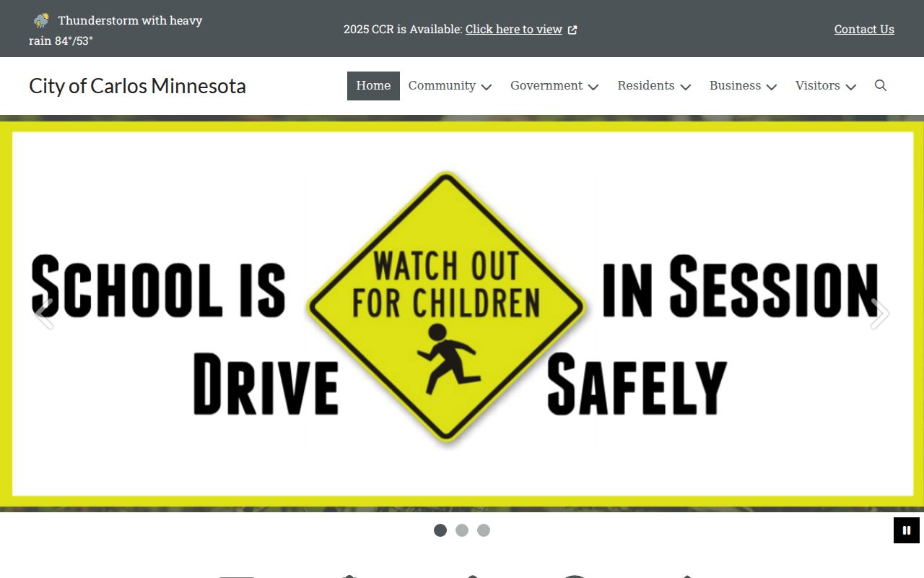924x578 pixels.
Task: Click the '2025 CCR is Available:' text
Action: [x=403, y=30]
